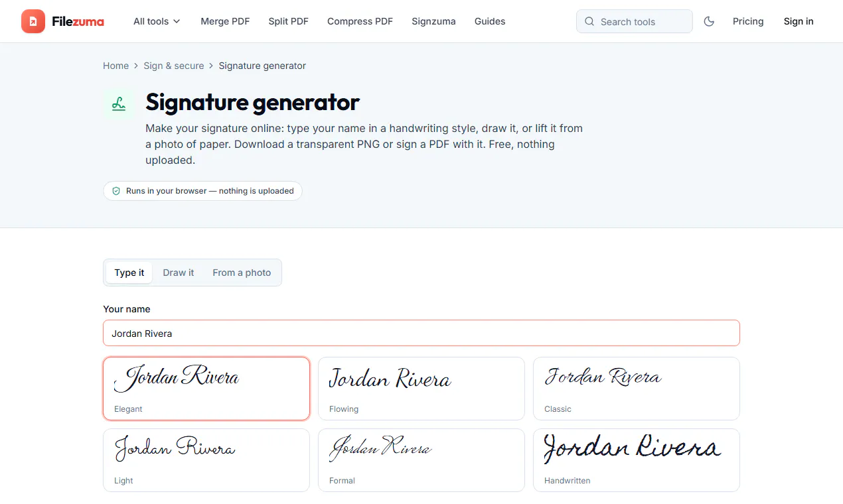This screenshot has height=504, width=843.
Task: Open the Guides section
Action: pyautogui.click(x=490, y=21)
